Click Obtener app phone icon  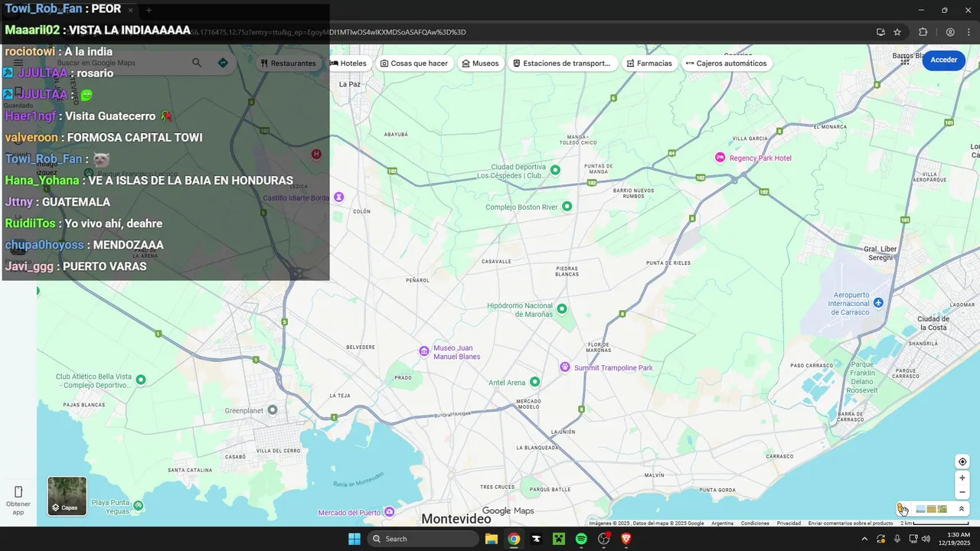(18, 491)
